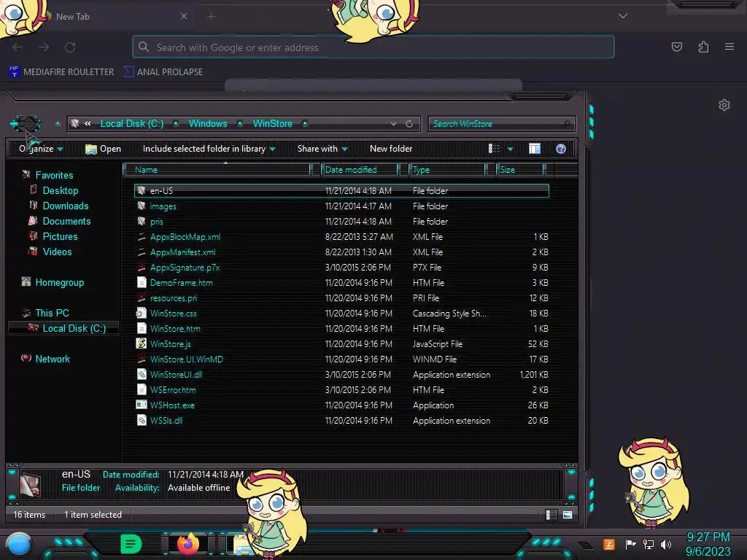The image size is (747, 560).
Task: Close the New Tab browser tab
Action: coord(183,16)
